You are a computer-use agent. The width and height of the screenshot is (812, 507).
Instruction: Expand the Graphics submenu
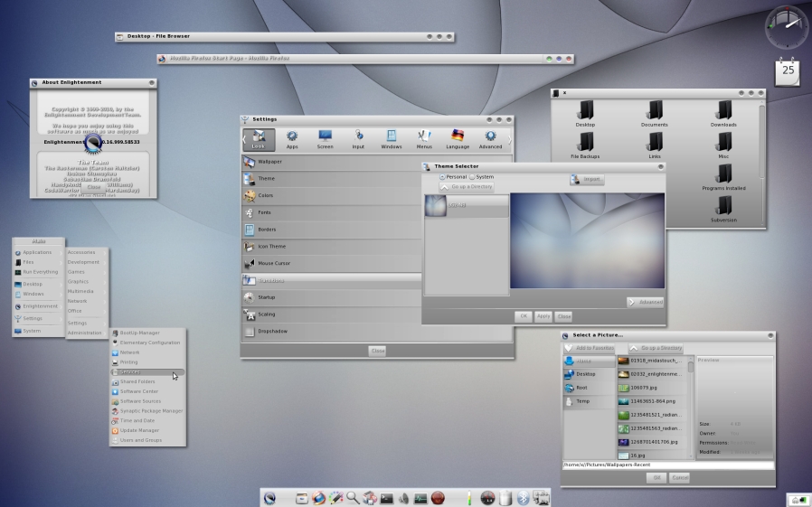(x=87, y=281)
